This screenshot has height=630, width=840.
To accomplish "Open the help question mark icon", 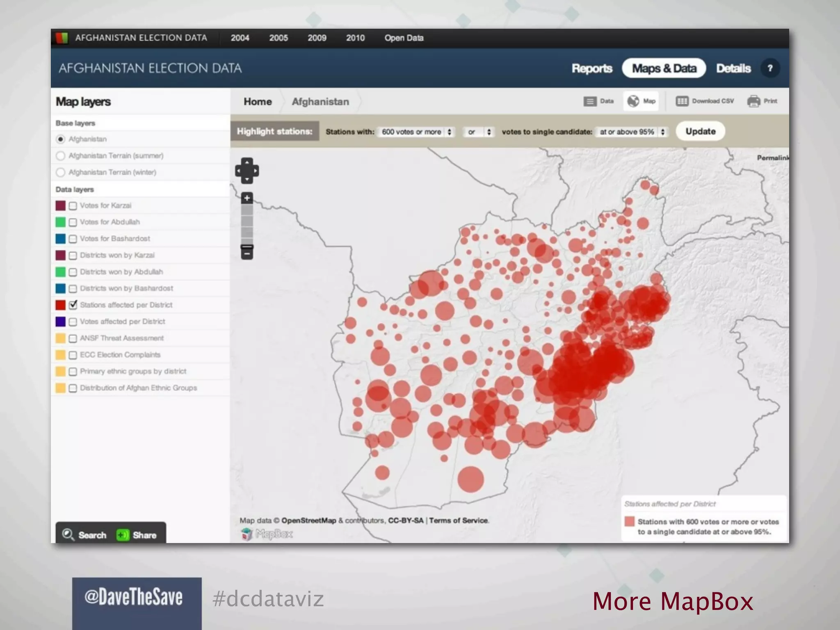I will click(x=770, y=68).
